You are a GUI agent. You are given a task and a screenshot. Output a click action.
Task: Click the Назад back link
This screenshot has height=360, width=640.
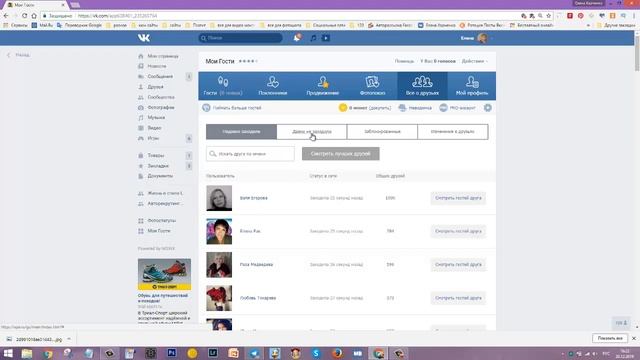pyautogui.click(x=22, y=55)
